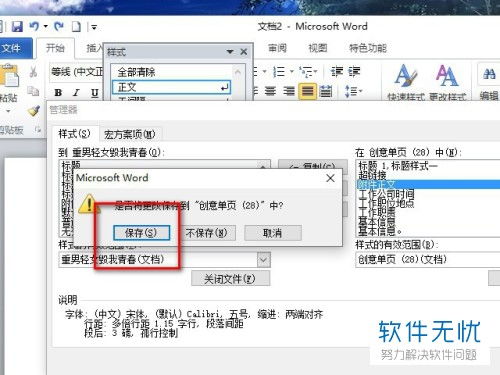
Task: Click 保存(S) button in Word dialog
Action: pos(141,233)
